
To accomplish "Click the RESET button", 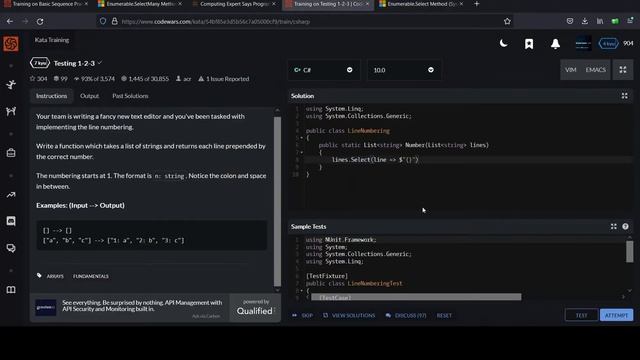I will pyautogui.click(x=444, y=316).
